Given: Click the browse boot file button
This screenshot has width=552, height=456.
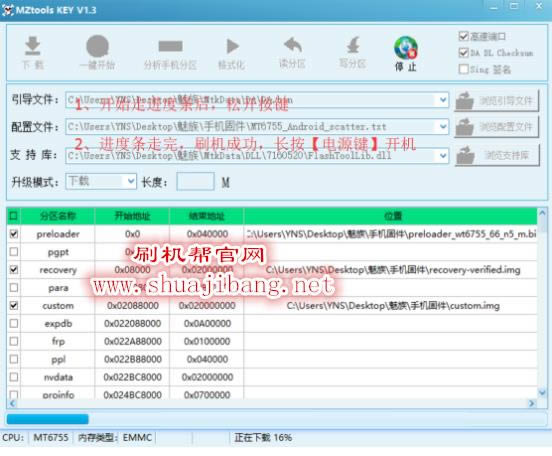Looking at the screenshot, I should tap(497, 101).
